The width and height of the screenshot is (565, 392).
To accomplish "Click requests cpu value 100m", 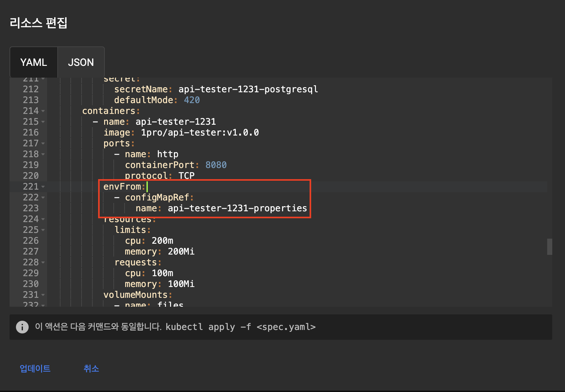I will 162,273.
